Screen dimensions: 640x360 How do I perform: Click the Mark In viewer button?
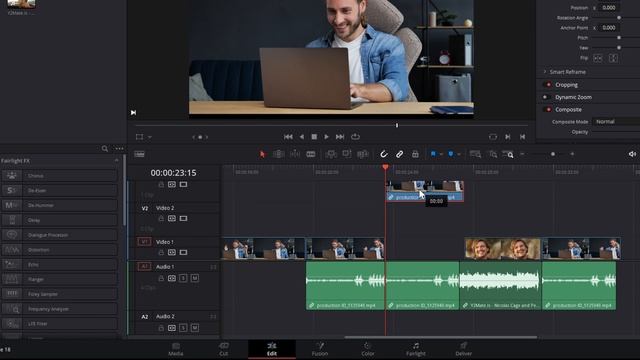(x=507, y=137)
